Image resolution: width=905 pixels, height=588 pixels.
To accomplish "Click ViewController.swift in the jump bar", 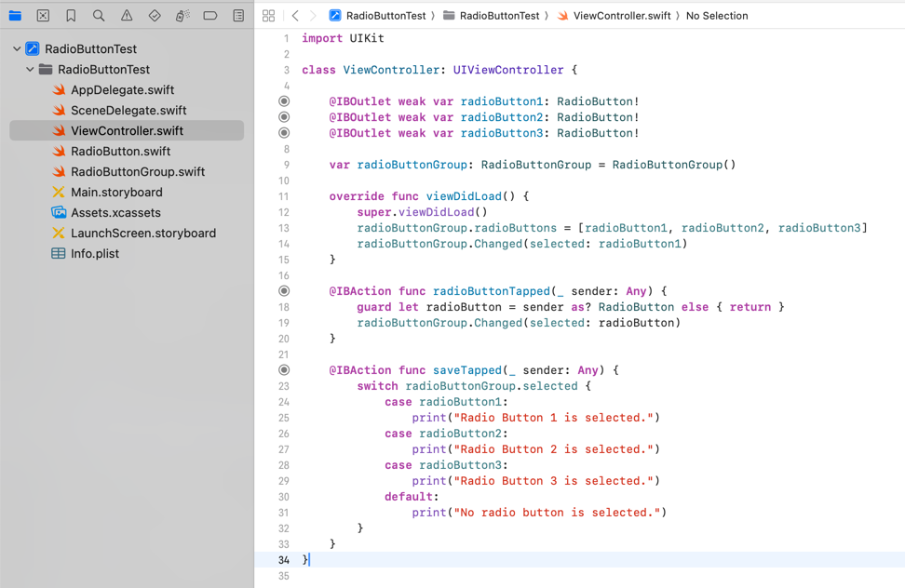I will pos(621,16).
